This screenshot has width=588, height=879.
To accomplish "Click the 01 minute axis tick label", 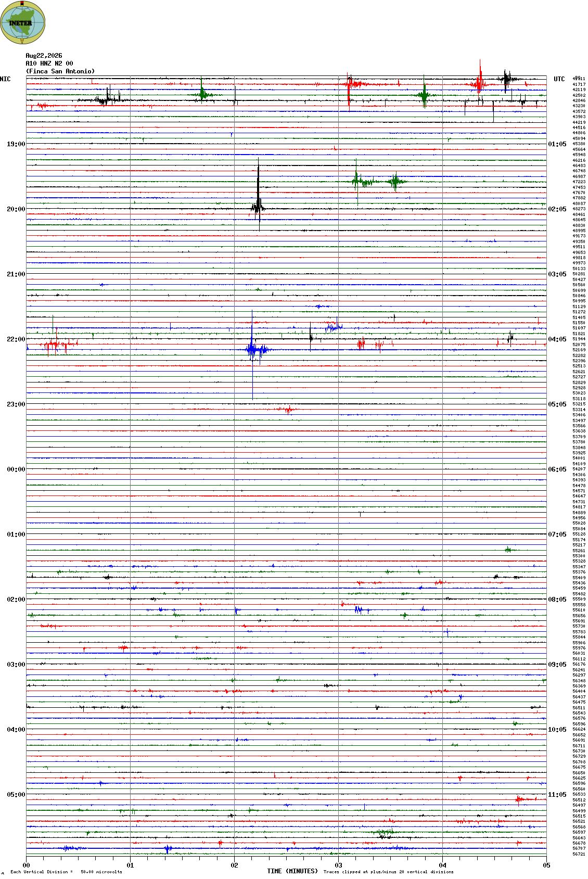I will 130,865.
